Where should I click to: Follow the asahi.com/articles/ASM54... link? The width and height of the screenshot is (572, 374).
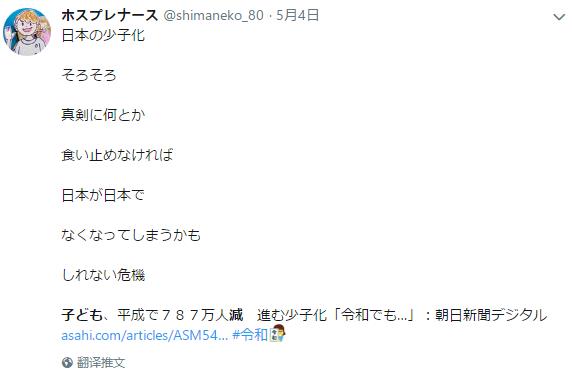(144, 335)
